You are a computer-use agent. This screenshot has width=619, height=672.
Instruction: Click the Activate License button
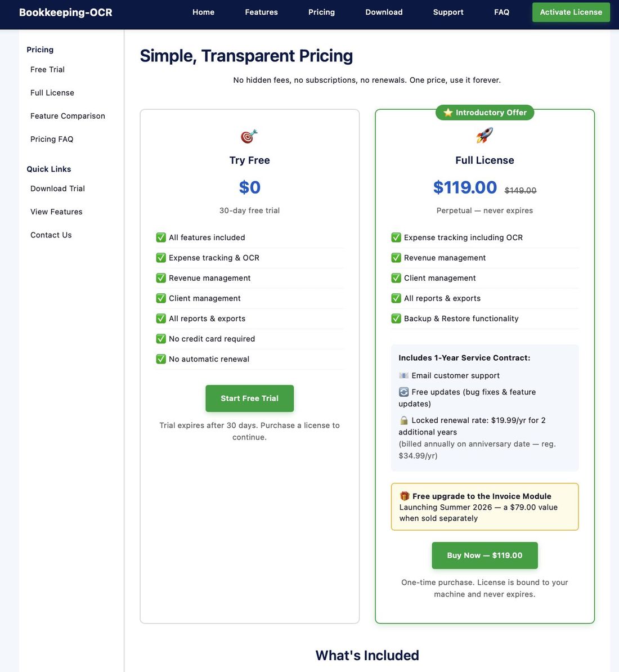[x=571, y=12]
